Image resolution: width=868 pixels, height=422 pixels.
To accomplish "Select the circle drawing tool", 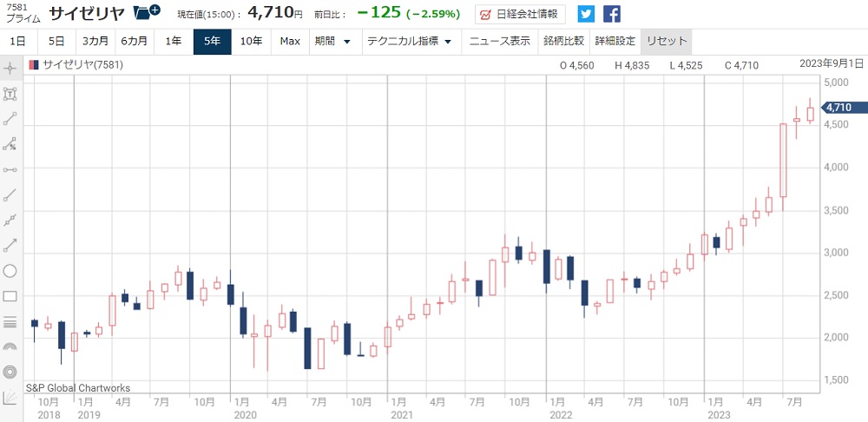I will click(x=10, y=271).
